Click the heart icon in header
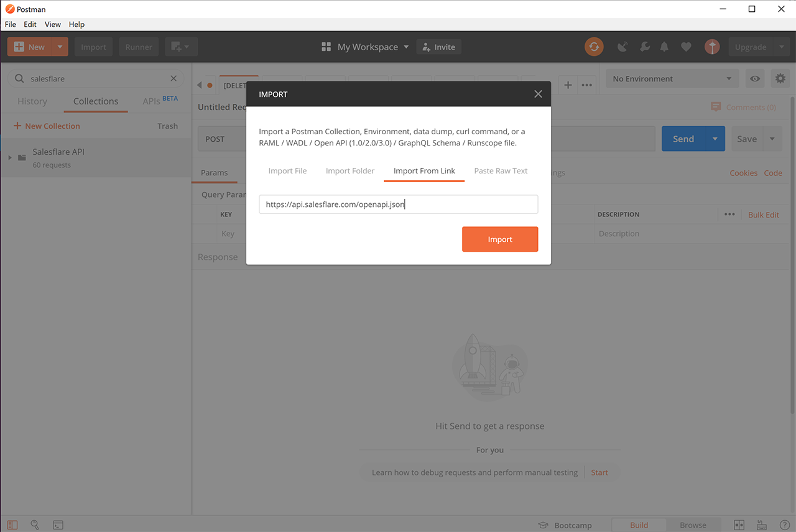 [x=686, y=47]
